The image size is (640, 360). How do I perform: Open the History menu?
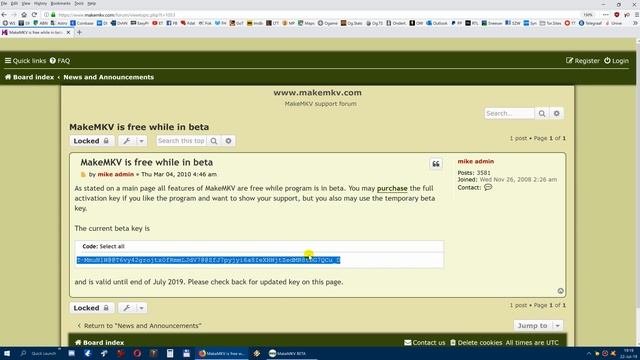click(40, 3)
